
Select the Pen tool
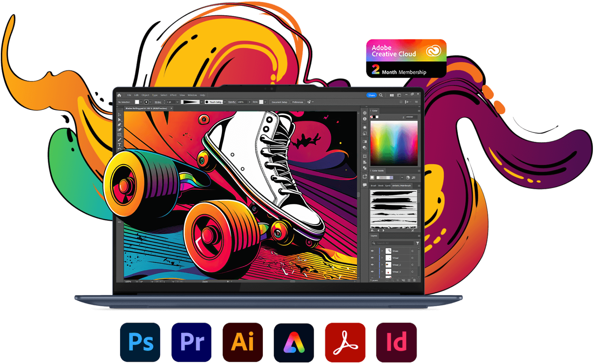pyautogui.click(x=119, y=125)
